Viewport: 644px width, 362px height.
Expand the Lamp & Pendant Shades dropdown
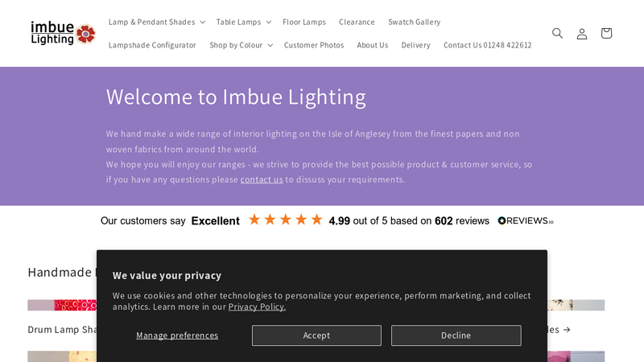[156, 22]
